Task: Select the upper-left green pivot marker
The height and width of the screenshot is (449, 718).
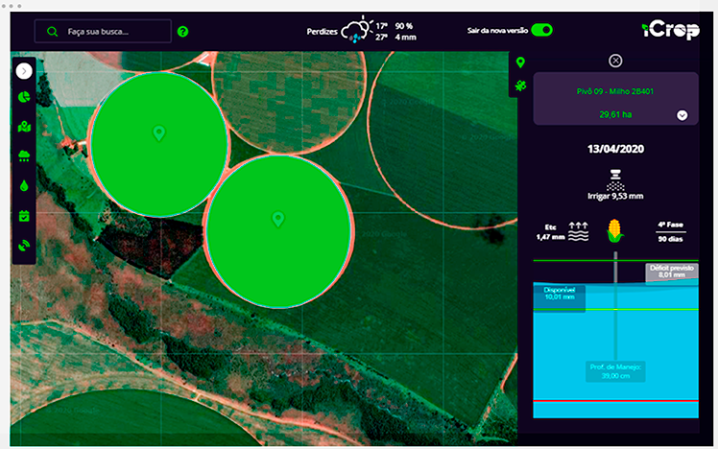Action: point(158,133)
